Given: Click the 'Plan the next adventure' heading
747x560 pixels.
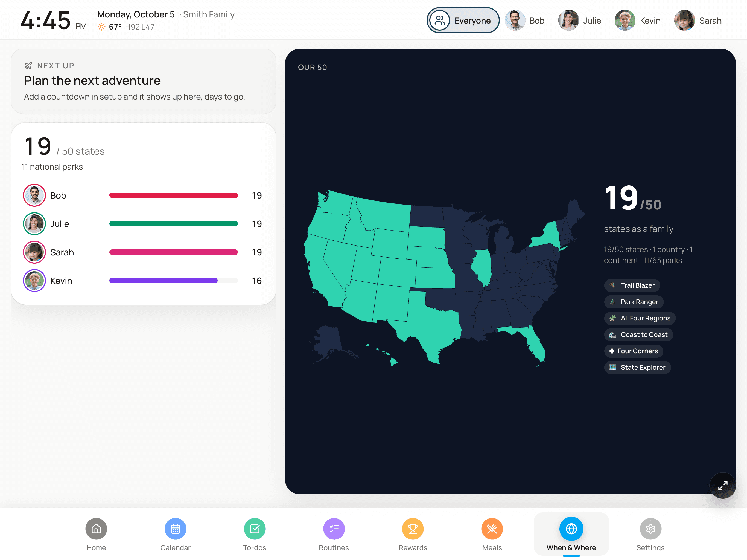Looking at the screenshot, I should (x=92, y=80).
